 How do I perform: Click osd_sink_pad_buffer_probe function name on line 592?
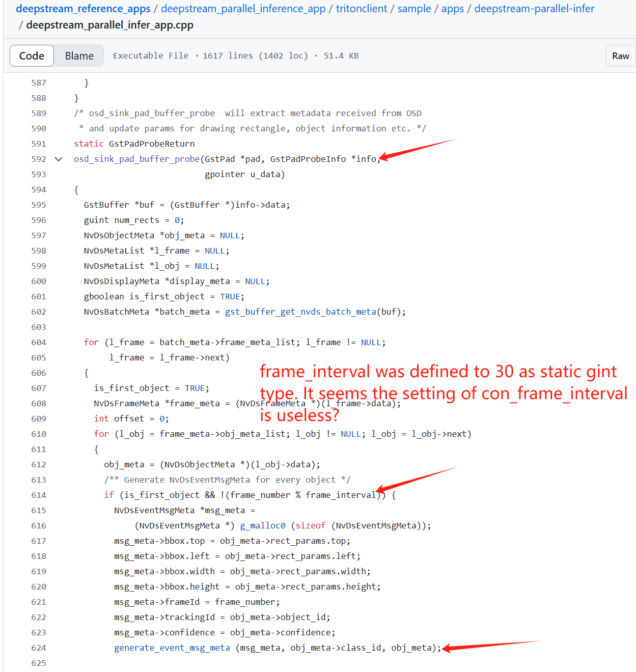click(x=137, y=159)
